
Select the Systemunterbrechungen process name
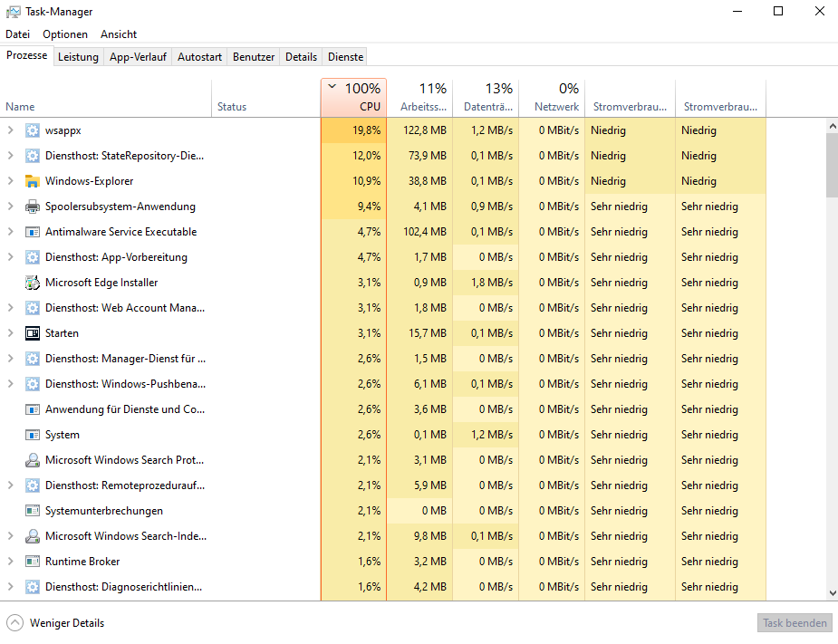[104, 511]
